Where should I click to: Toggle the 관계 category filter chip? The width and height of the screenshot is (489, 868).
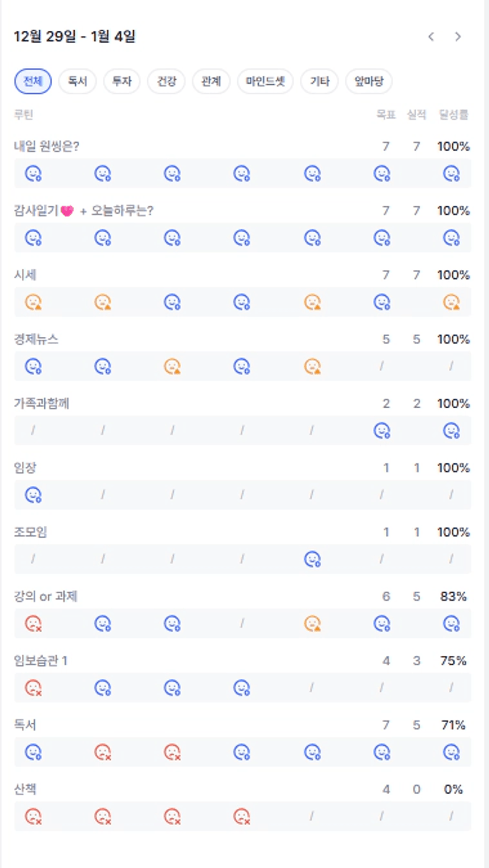211,82
